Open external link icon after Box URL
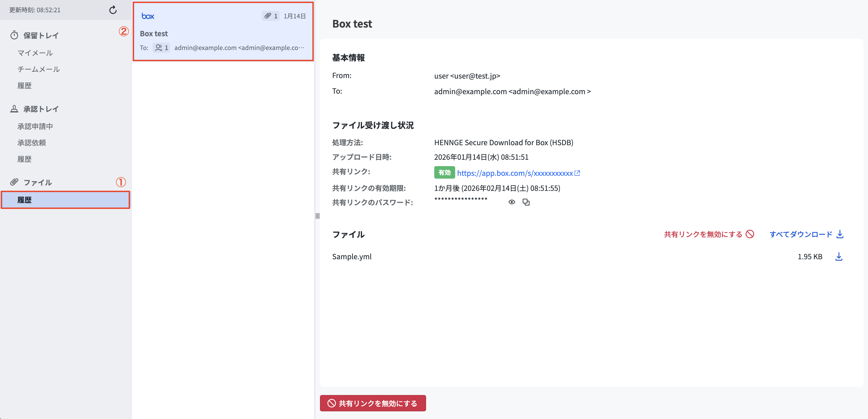The image size is (868, 419). (x=577, y=173)
